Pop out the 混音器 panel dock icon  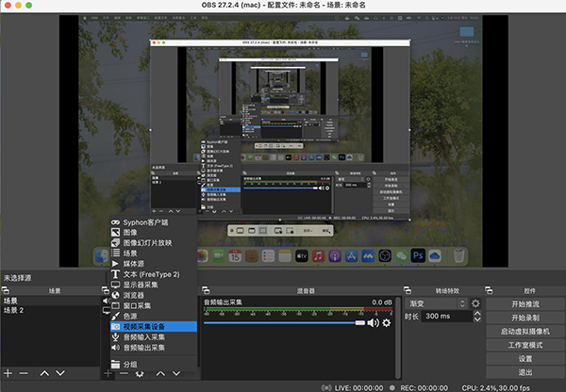206,290
